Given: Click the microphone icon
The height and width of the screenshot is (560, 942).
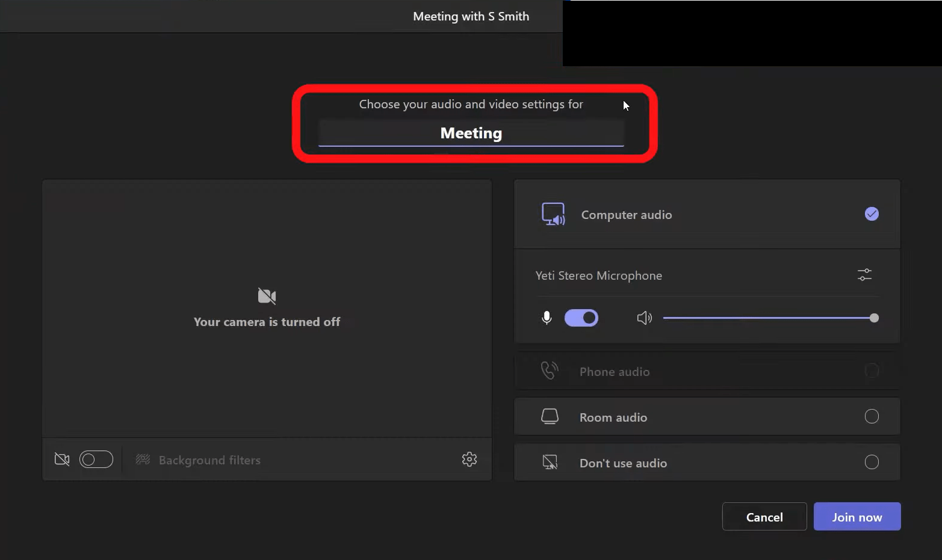Looking at the screenshot, I should tap(547, 318).
